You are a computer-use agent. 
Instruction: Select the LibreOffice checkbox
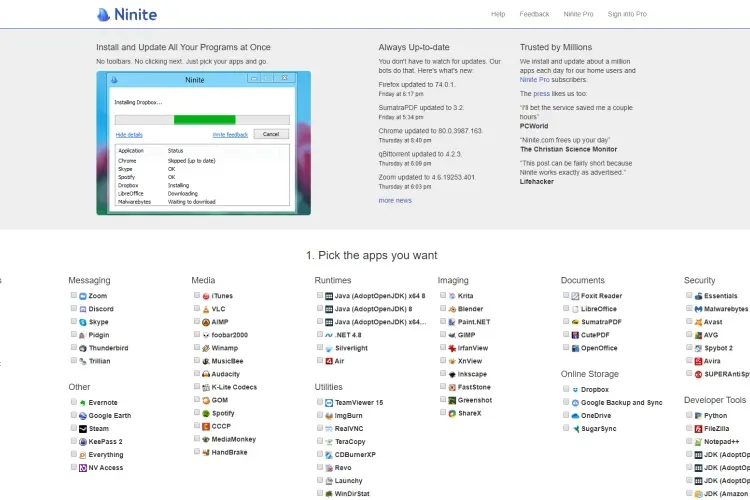point(566,309)
